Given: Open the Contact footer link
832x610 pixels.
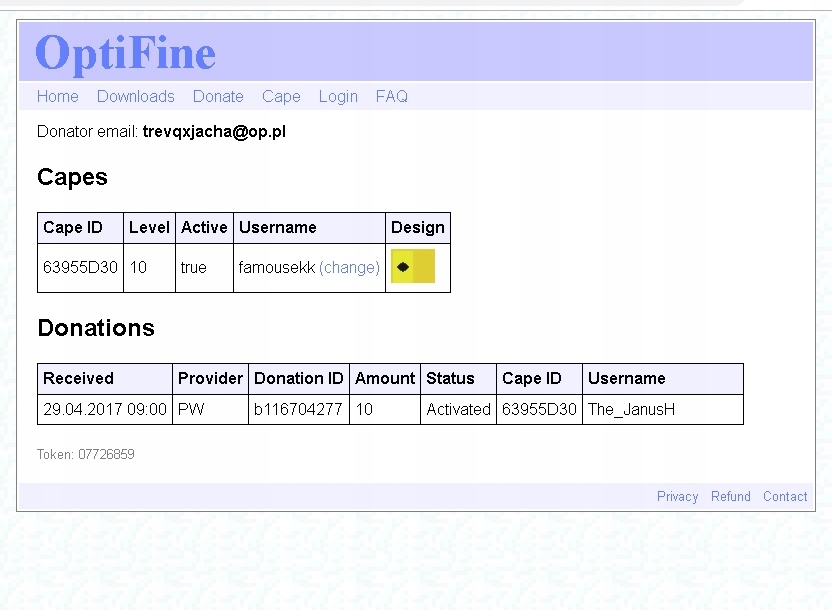Looking at the screenshot, I should [785, 496].
